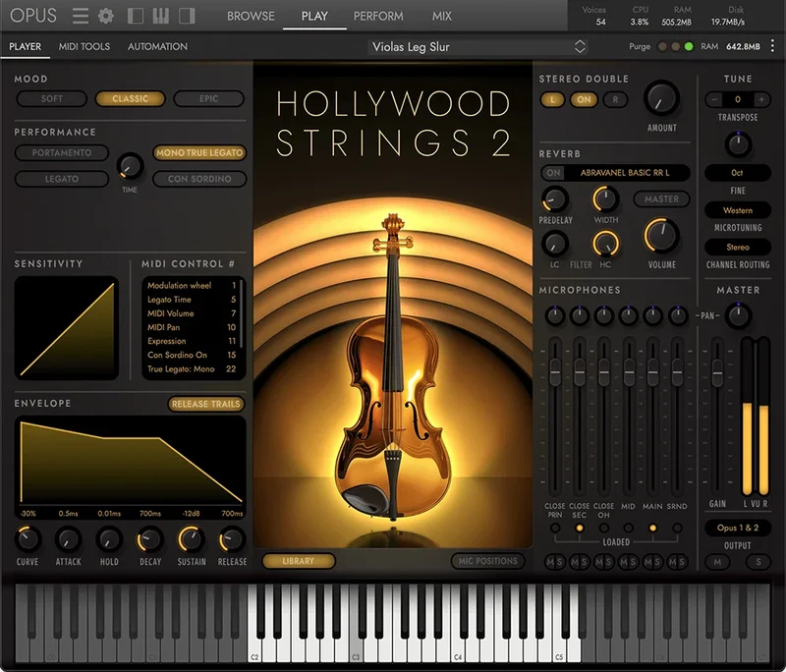Screen dimensions: 786x672
Task: Adjust the envelope Release knob
Action: coord(232,539)
